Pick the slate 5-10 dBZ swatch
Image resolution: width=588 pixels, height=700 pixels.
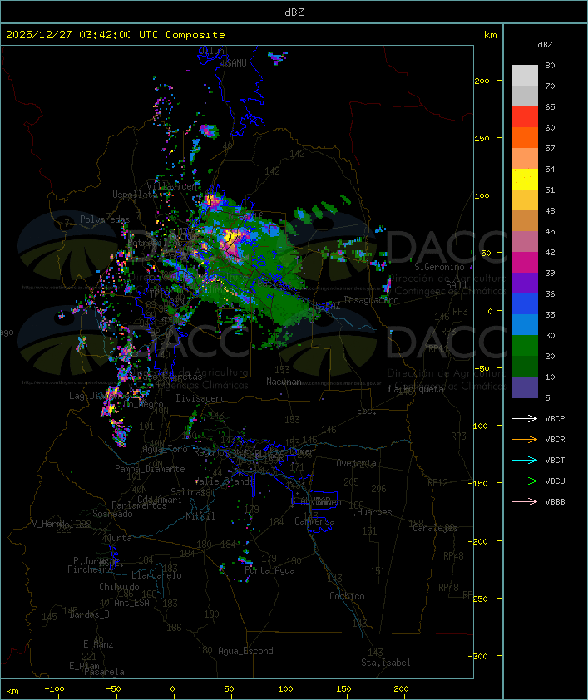[x=525, y=387]
